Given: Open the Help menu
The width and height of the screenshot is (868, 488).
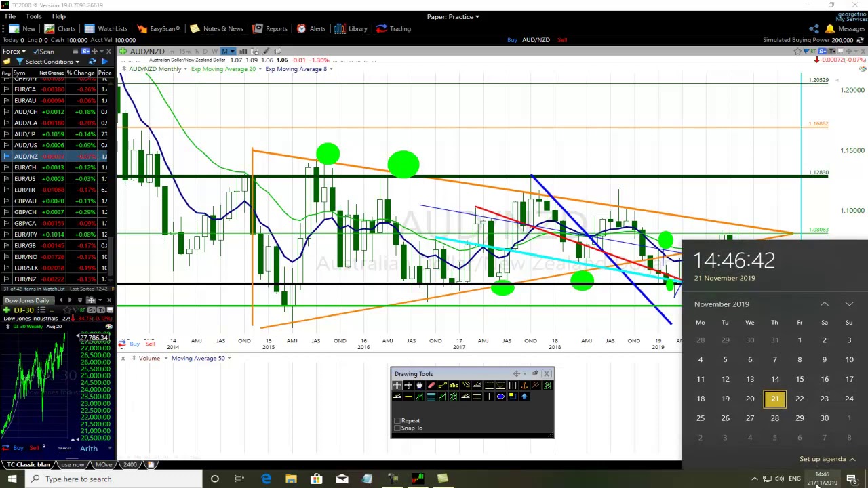Looking at the screenshot, I should pyautogui.click(x=58, y=16).
